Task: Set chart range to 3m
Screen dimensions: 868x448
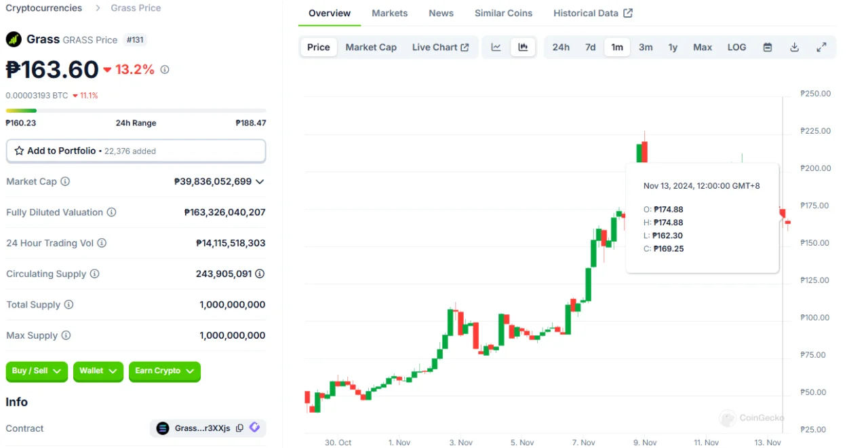Action: (x=646, y=48)
